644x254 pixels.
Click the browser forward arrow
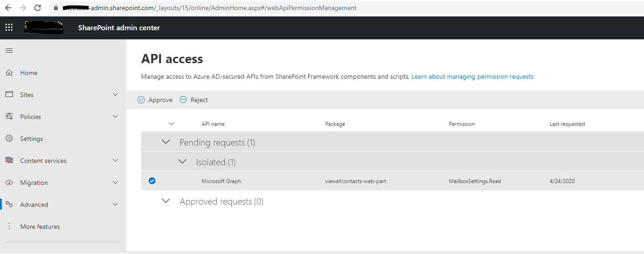pyautogui.click(x=23, y=8)
